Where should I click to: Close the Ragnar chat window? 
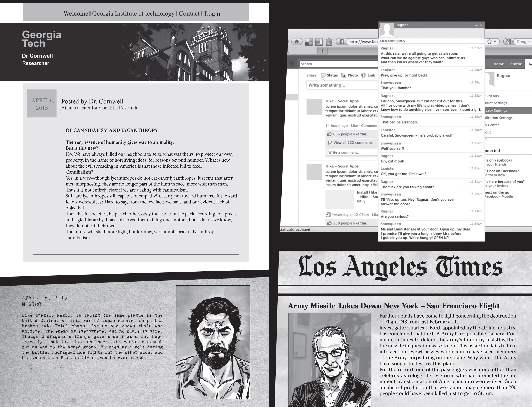click(481, 25)
